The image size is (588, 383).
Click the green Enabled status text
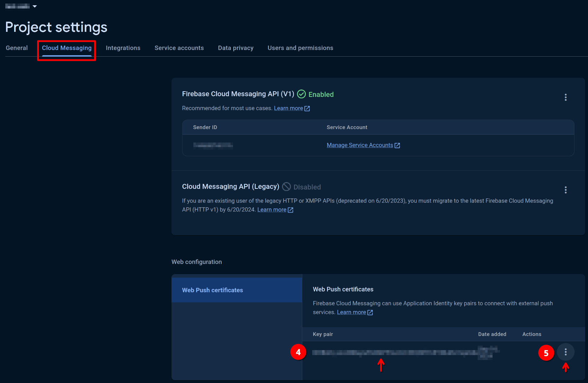pos(321,94)
